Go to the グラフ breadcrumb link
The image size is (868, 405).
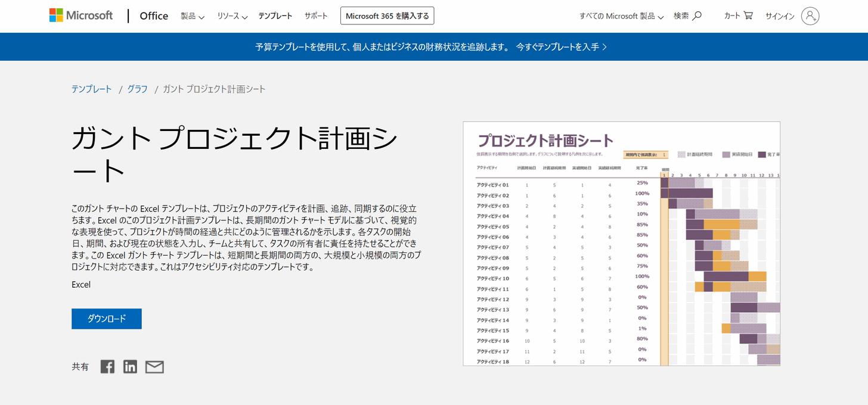point(137,89)
